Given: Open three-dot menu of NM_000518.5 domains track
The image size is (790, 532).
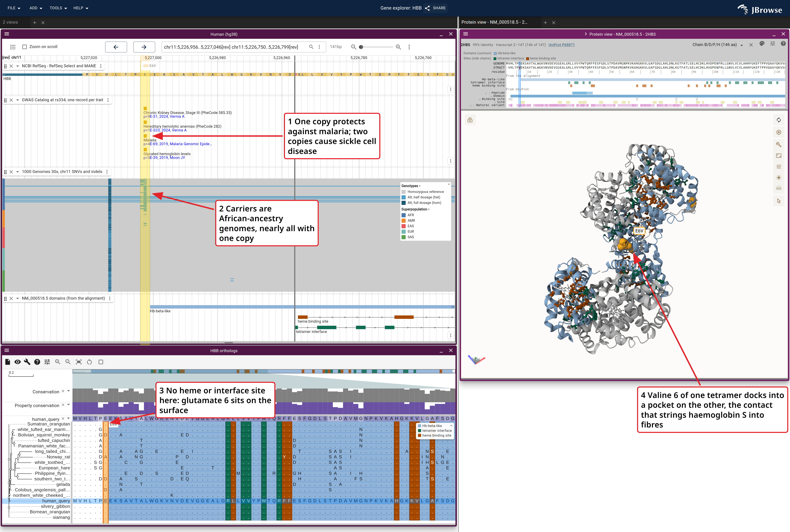Looking at the screenshot, I should (110, 299).
